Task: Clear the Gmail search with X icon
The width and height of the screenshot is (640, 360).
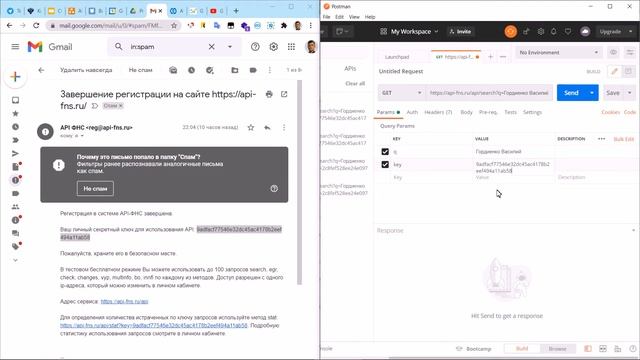Action: pyautogui.click(x=211, y=47)
